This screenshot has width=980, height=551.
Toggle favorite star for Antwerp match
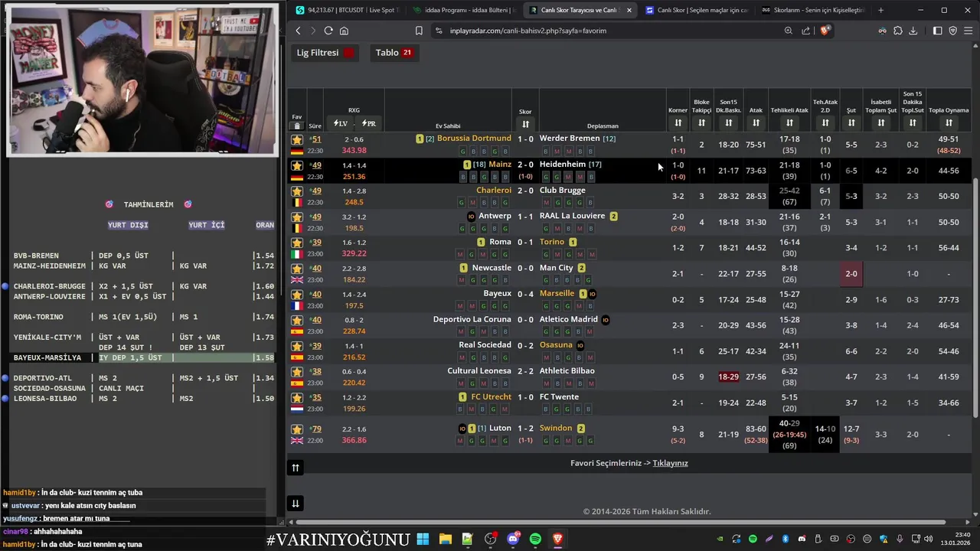[297, 217]
